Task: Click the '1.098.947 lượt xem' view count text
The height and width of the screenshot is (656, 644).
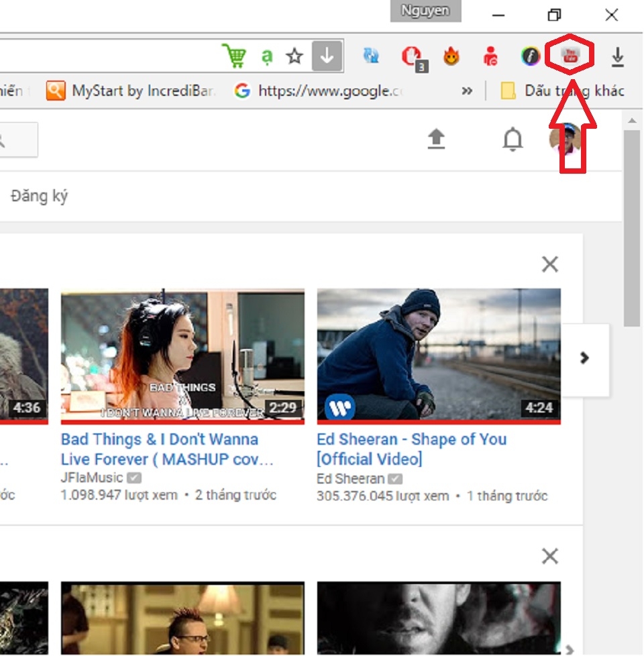Action: pos(119,495)
